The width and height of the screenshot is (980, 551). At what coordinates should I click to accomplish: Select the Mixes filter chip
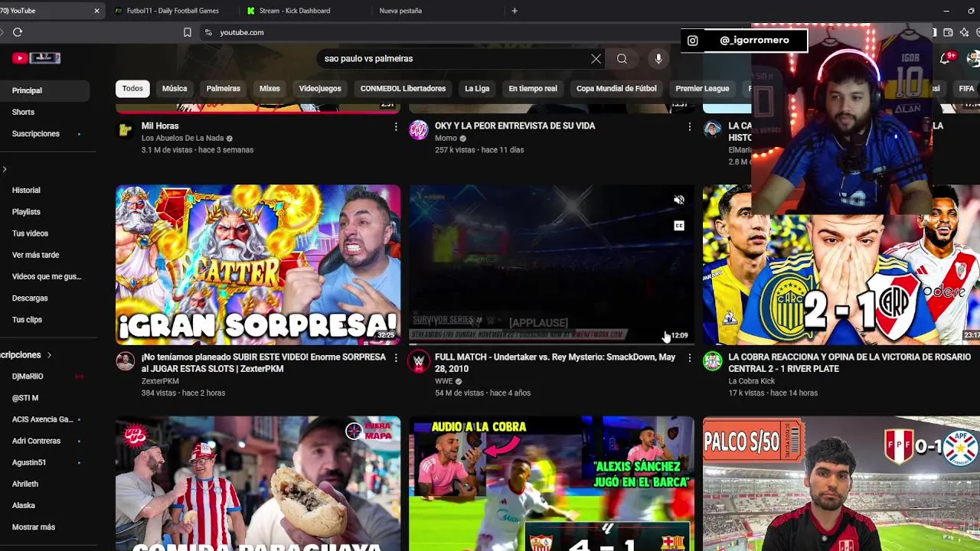269,89
